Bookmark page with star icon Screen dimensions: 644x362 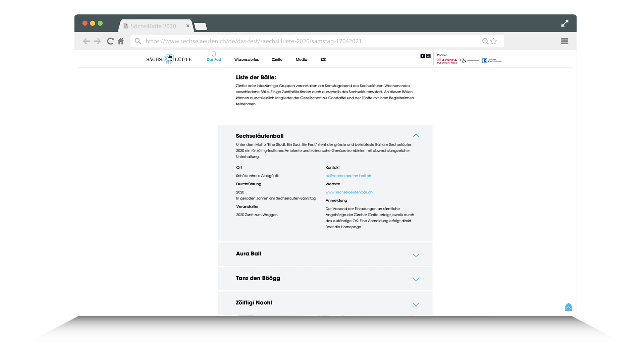coord(493,41)
